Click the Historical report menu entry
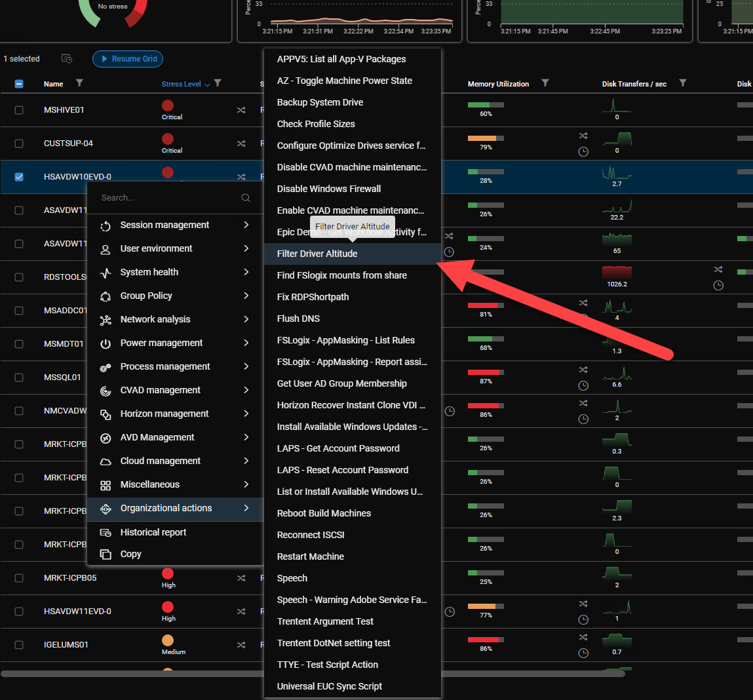 click(175, 532)
